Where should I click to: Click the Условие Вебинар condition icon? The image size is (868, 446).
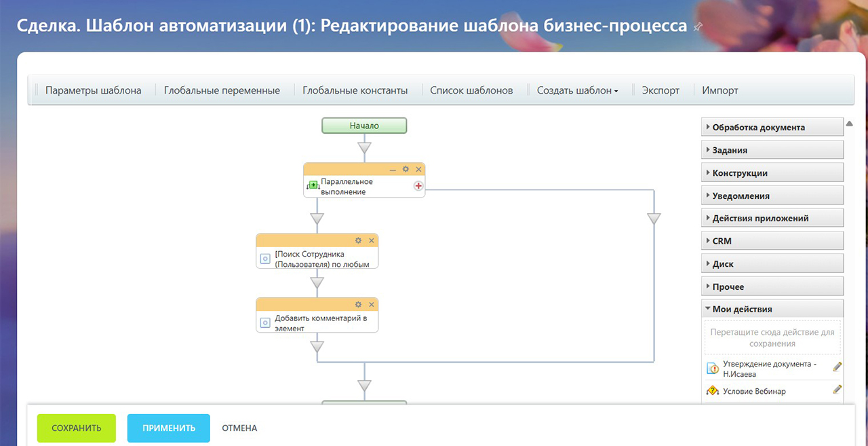click(713, 391)
